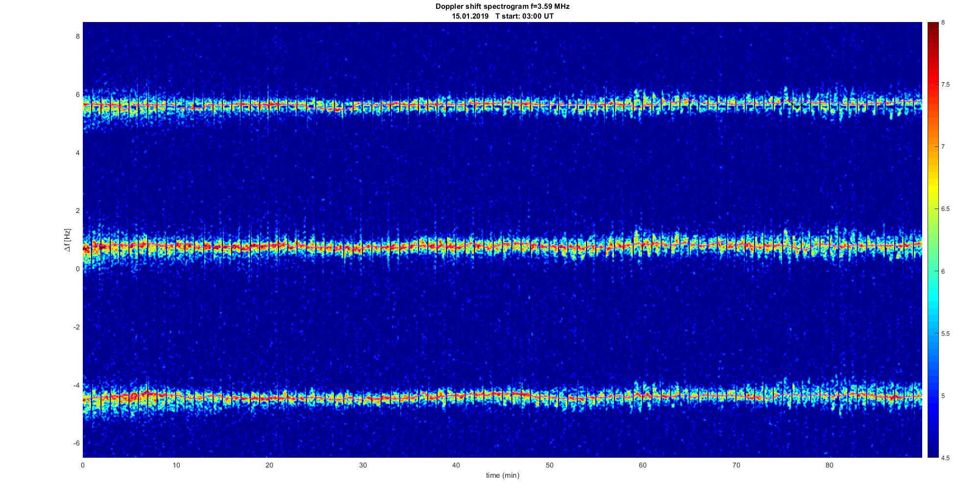Viewport: 980px width, 491px height.
Task: Click the upper Doppler trace near 6 Hz
Action: 502,104
